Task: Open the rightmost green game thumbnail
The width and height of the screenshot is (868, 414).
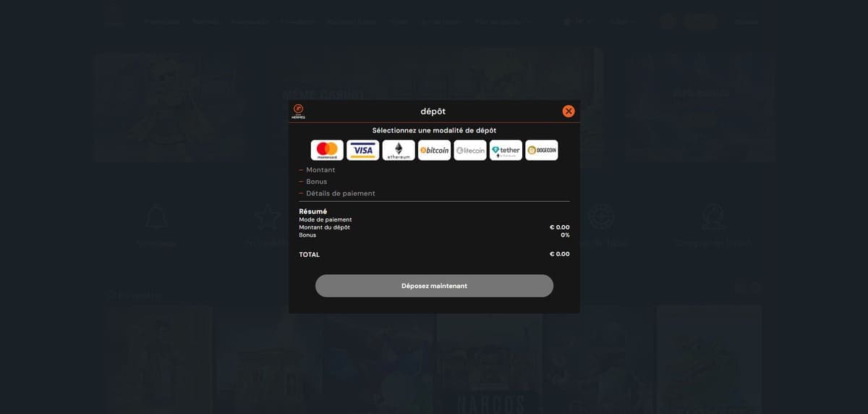Action: (710, 359)
